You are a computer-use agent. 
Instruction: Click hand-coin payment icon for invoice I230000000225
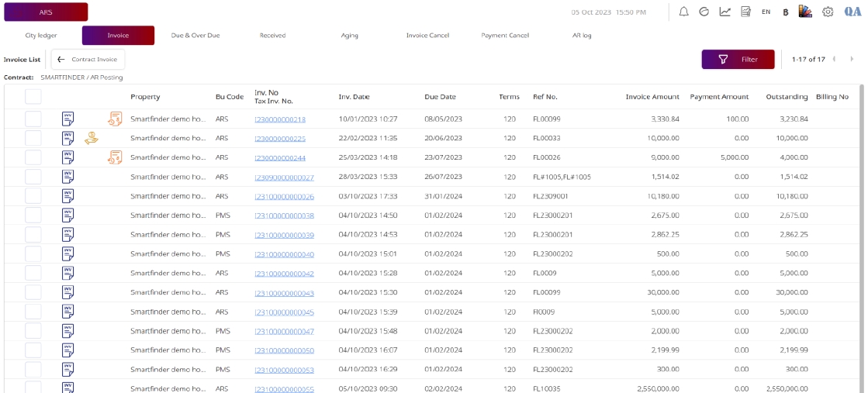pos(92,138)
